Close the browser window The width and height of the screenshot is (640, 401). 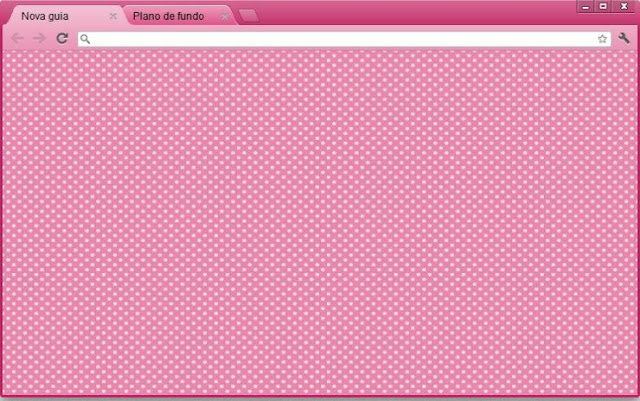click(624, 7)
